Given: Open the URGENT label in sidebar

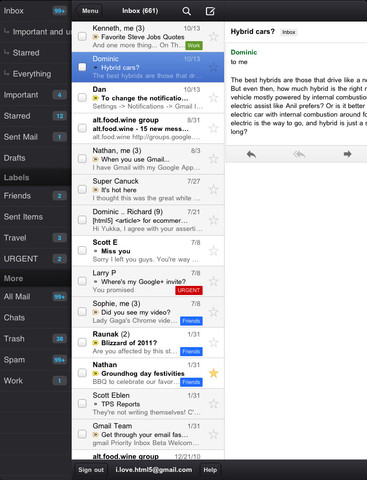Looking at the screenshot, I should 35,259.
